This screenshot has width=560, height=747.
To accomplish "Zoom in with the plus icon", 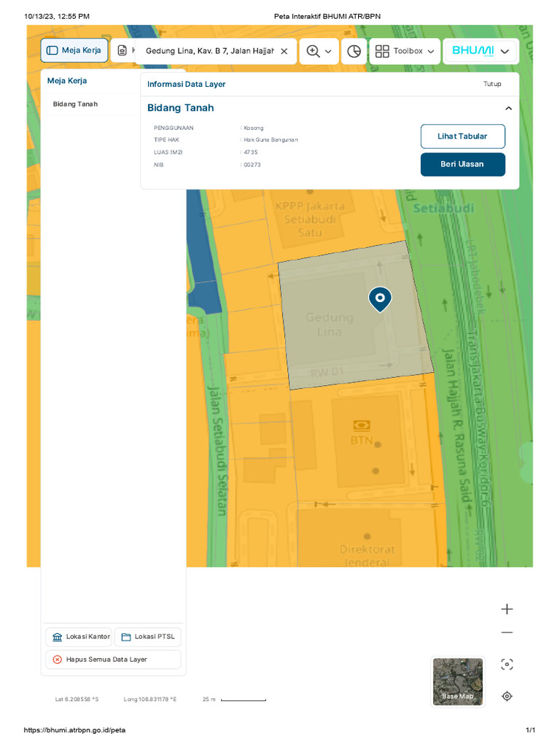I will click(507, 609).
